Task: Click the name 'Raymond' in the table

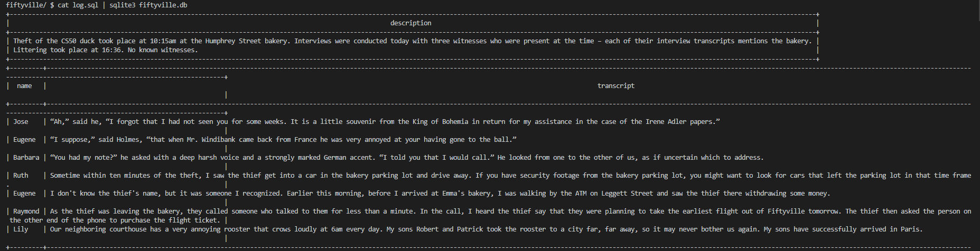Action: tap(26, 211)
